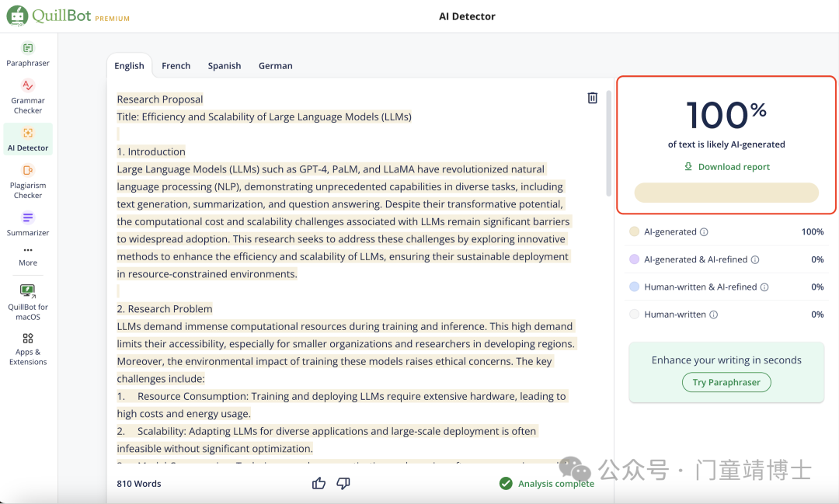839x504 pixels.
Task: Show more tools via three-dot icon
Action: click(28, 250)
